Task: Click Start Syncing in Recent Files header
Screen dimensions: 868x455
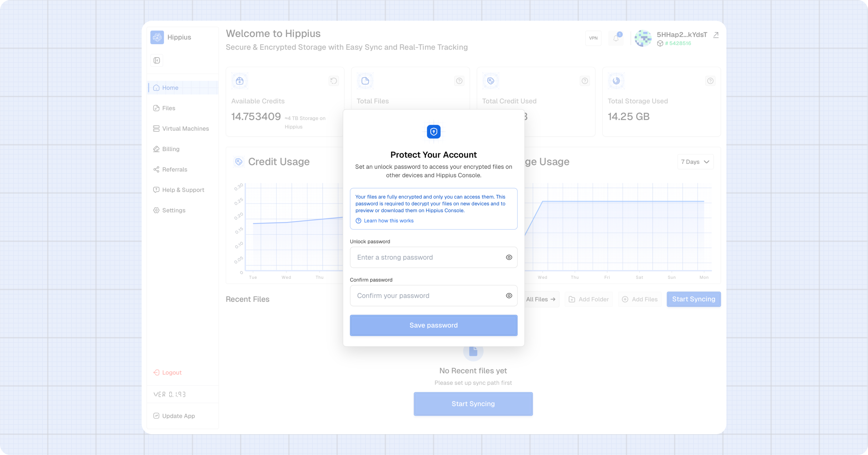Action: [x=694, y=299]
